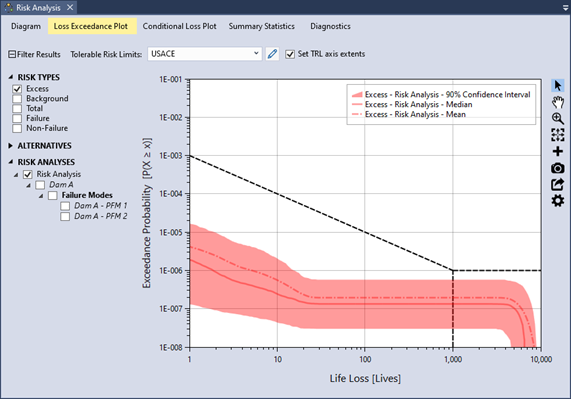The width and height of the screenshot is (571, 399).
Task: Check the Total risk type
Action: tap(17, 108)
